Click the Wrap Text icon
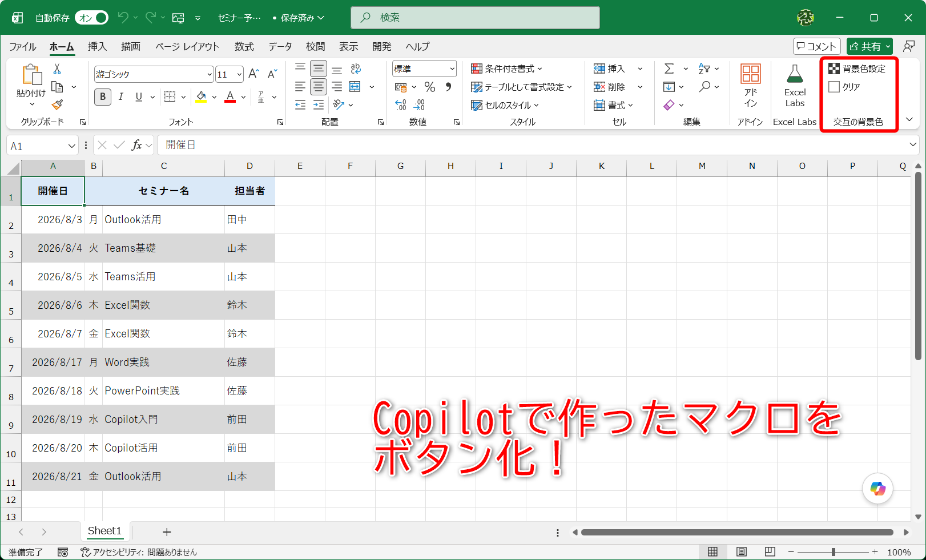926x560 pixels. 356,69
